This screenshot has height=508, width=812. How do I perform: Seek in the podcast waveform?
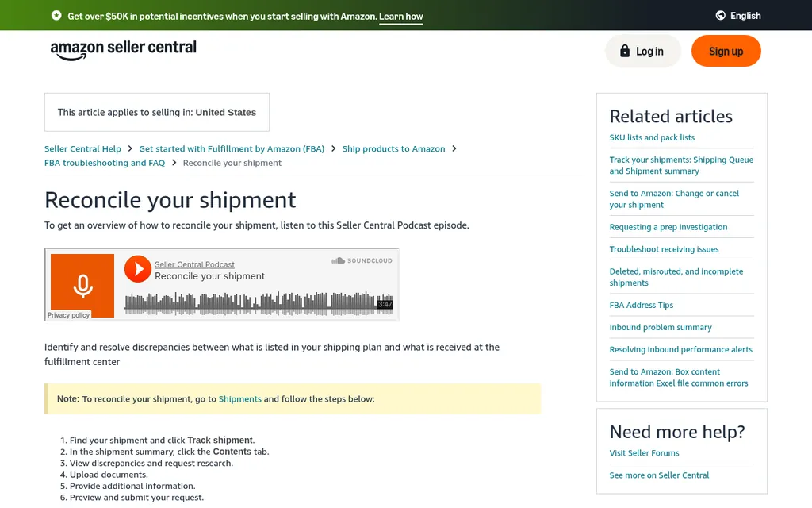(x=259, y=303)
